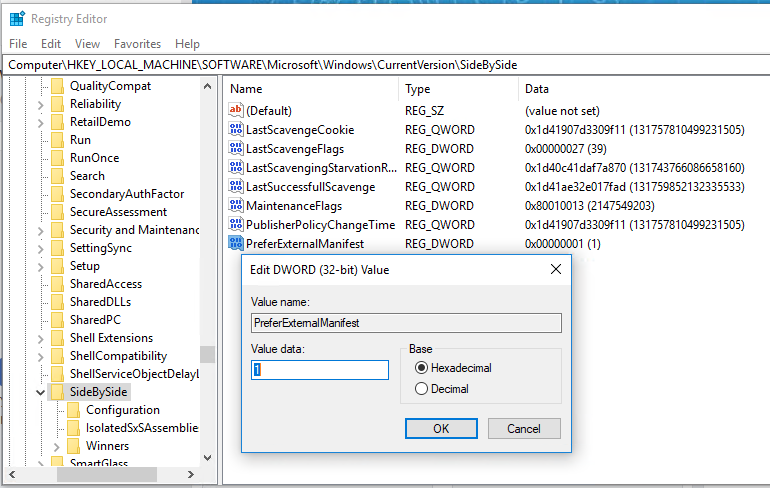The height and width of the screenshot is (488, 770).
Task: Click the 0x80010013 (2147549203) data cell
Action: point(589,205)
